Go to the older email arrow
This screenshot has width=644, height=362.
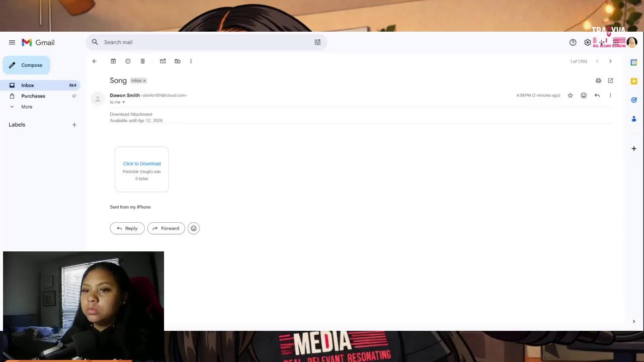(610, 61)
